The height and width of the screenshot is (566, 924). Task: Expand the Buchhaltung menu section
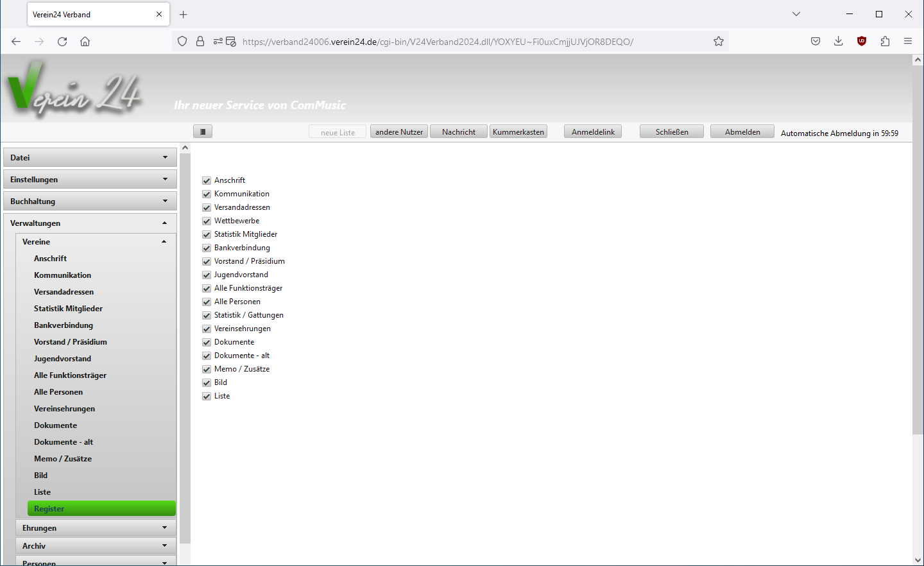(x=90, y=202)
